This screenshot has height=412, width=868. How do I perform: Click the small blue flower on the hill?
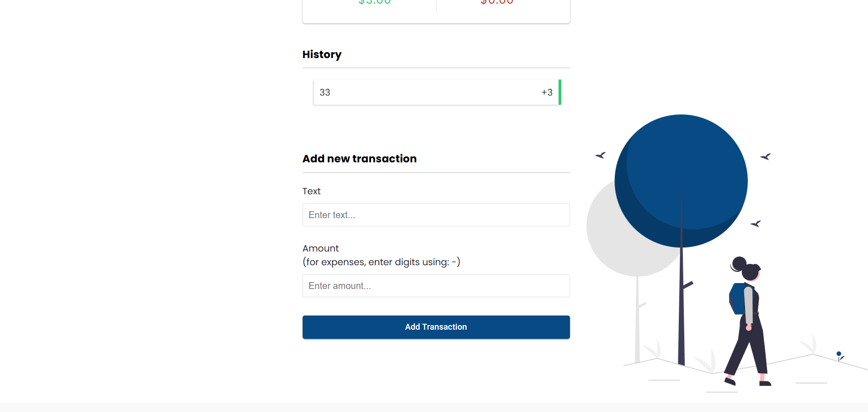840,356
